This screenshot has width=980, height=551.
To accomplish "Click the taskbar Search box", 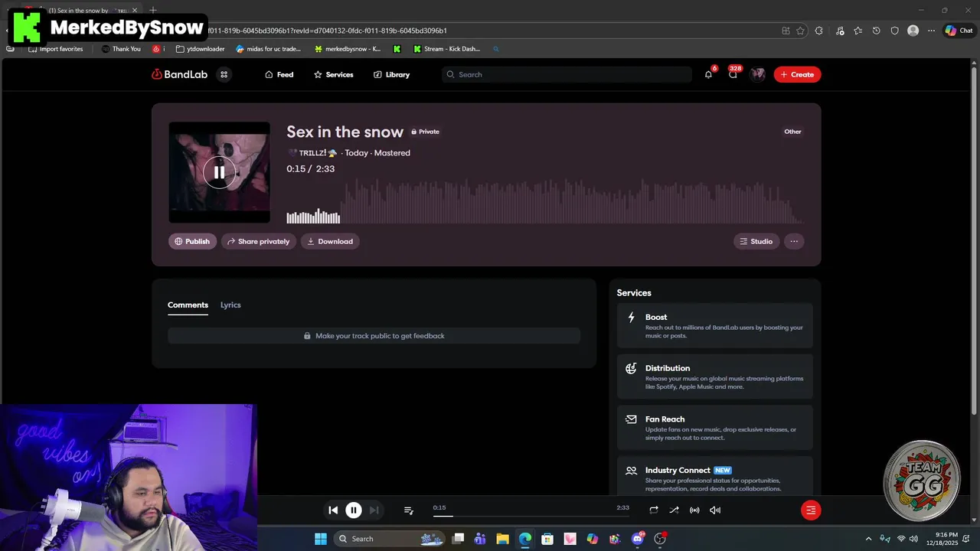I will pos(389,539).
